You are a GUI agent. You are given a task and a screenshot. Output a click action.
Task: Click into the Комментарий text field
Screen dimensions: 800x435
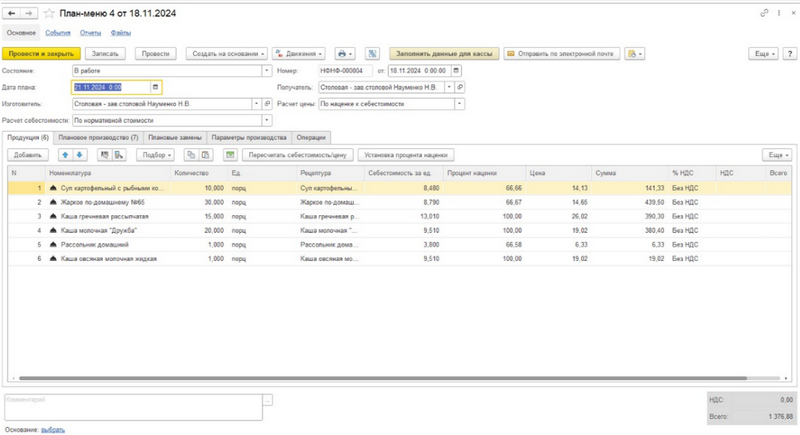click(132, 405)
